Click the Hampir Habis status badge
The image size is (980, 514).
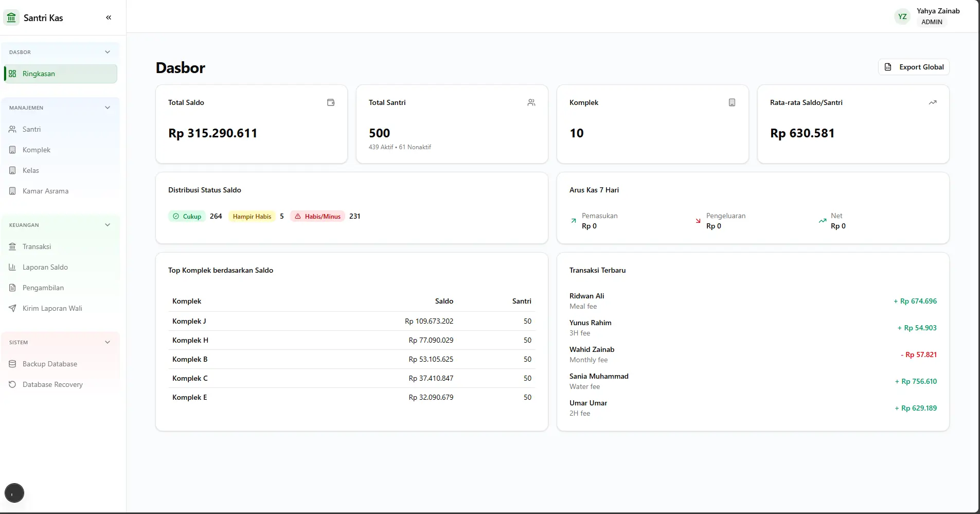click(x=252, y=216)
